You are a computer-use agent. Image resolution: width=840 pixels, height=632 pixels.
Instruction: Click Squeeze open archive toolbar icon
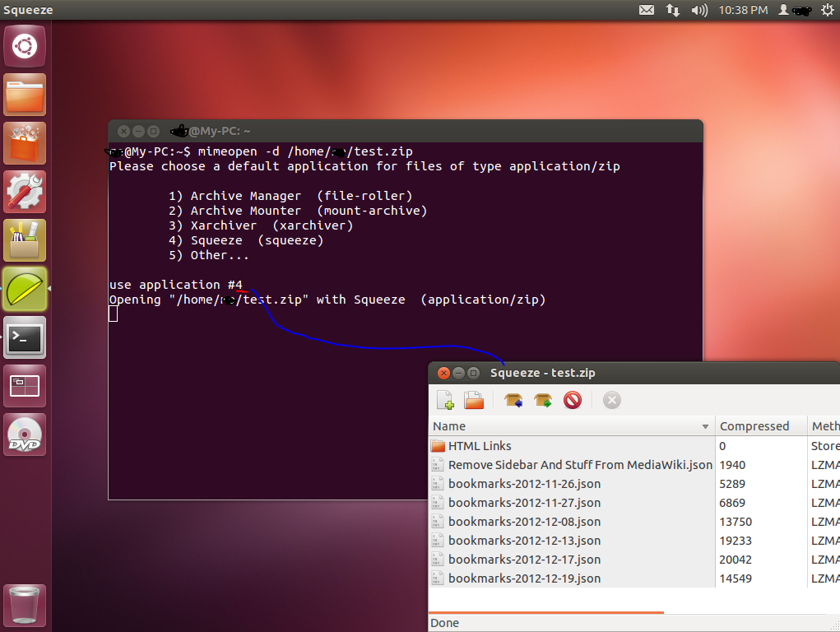(x=474, y=400)
